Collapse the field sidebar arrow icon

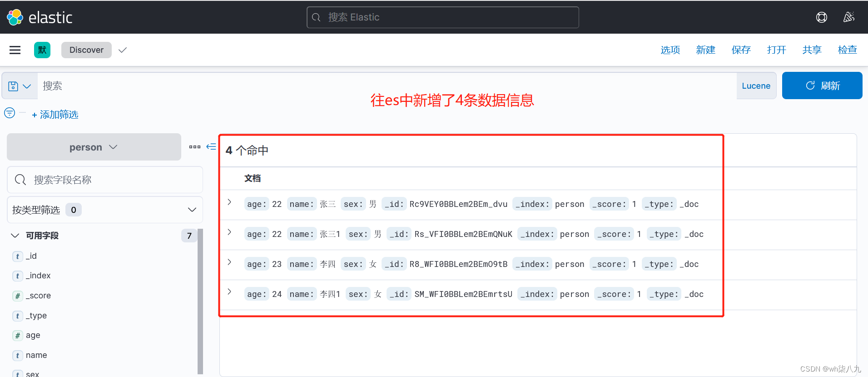pyautogui.click(x=211, y=146)
